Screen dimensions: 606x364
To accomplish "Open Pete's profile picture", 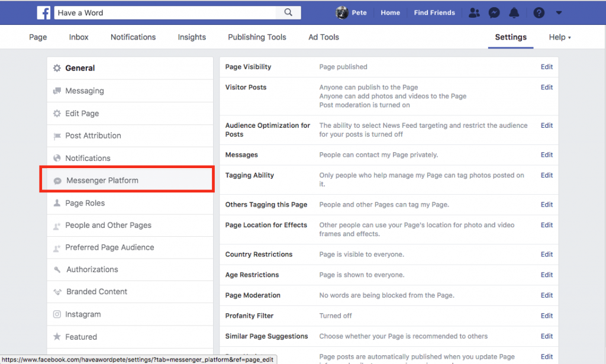I will pyautogui.click(x=341, y=13).
